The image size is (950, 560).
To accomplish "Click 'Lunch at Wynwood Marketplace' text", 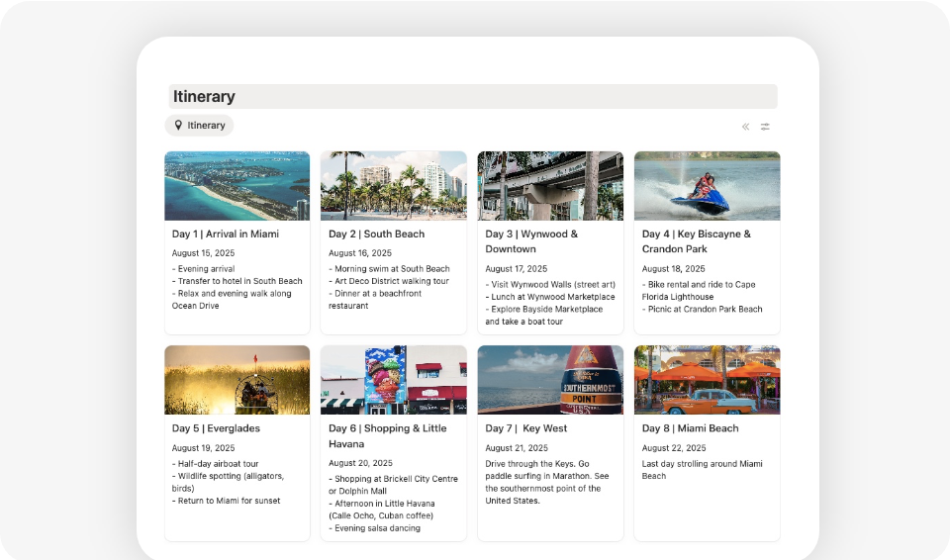I will [553, 297].
